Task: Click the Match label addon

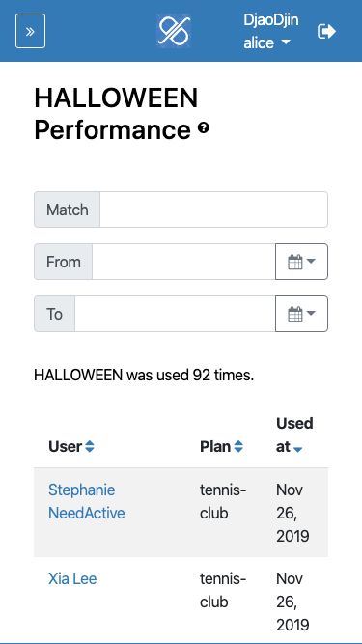Action: (67, 210)
